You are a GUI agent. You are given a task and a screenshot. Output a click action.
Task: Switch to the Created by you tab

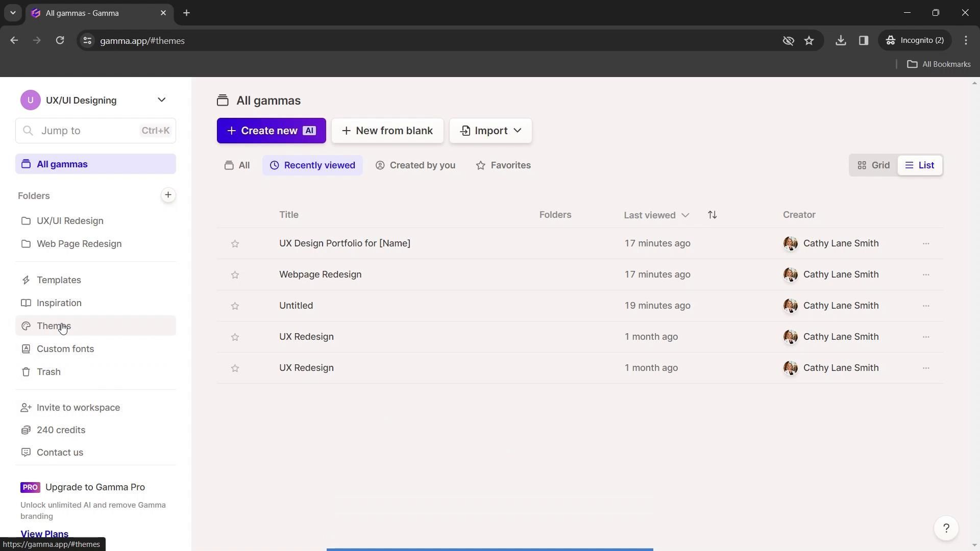[x=415, y=165]
